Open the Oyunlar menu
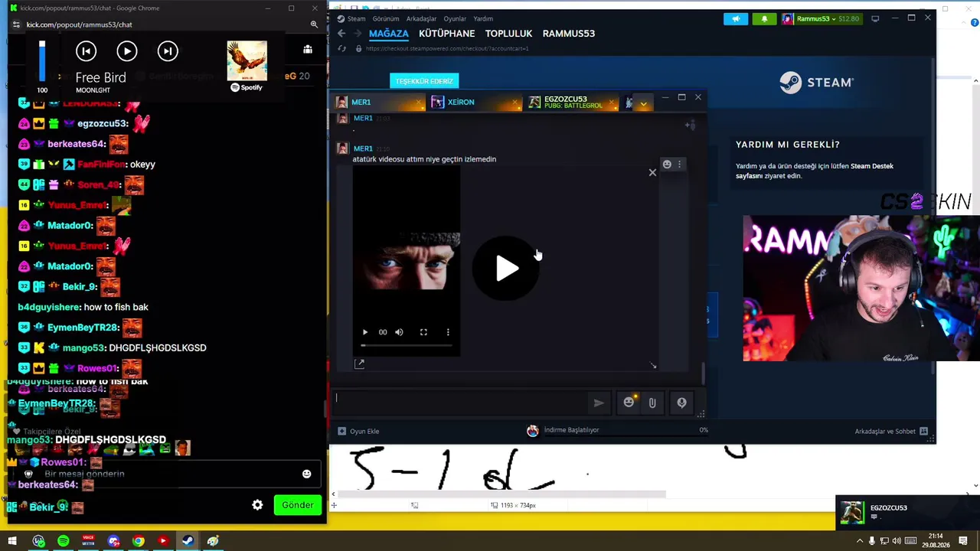Screen dimensions: 980x551 (455, 18)
